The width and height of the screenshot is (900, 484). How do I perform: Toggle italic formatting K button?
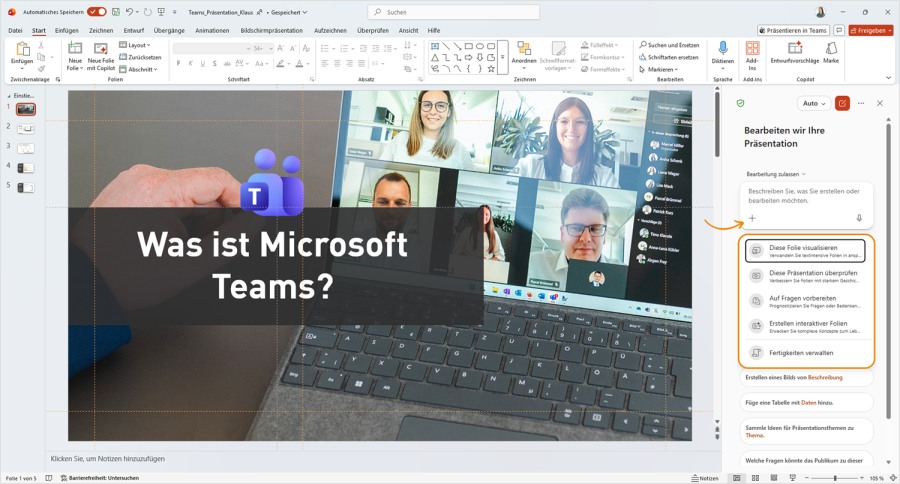(x=191, y=64)
